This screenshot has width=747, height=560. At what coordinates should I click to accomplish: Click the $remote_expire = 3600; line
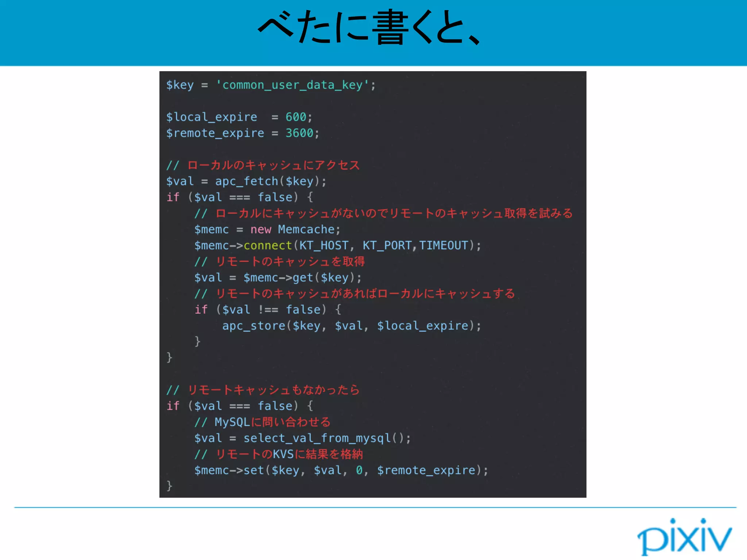243,133
